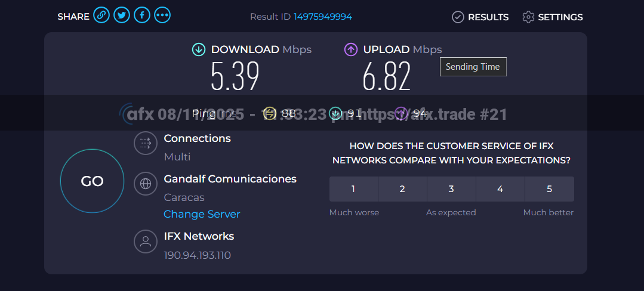Image resolution: width=644 pixels, height=291 pixels.
Task: Click the Connections multi-arrow icon
Action: [145, 143]
